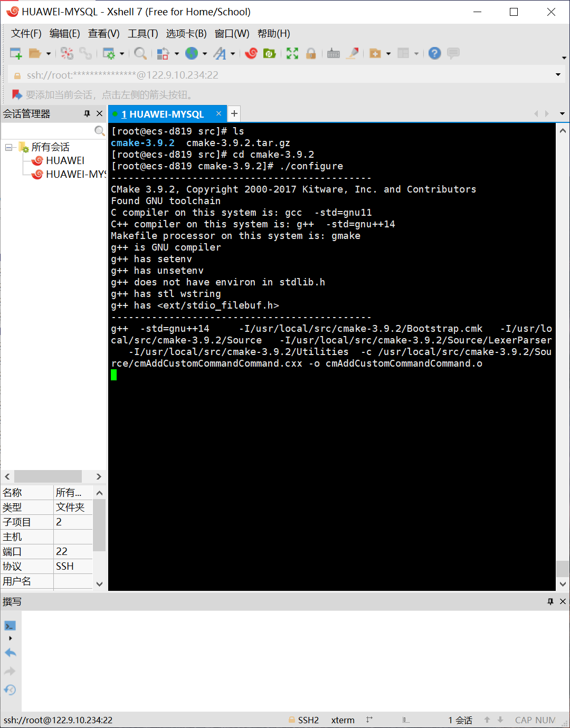The height and width of the screenshot is (728, 570).
Task: Open dropdown arrow beside color scheme icon
Action: tap(176, 53)
